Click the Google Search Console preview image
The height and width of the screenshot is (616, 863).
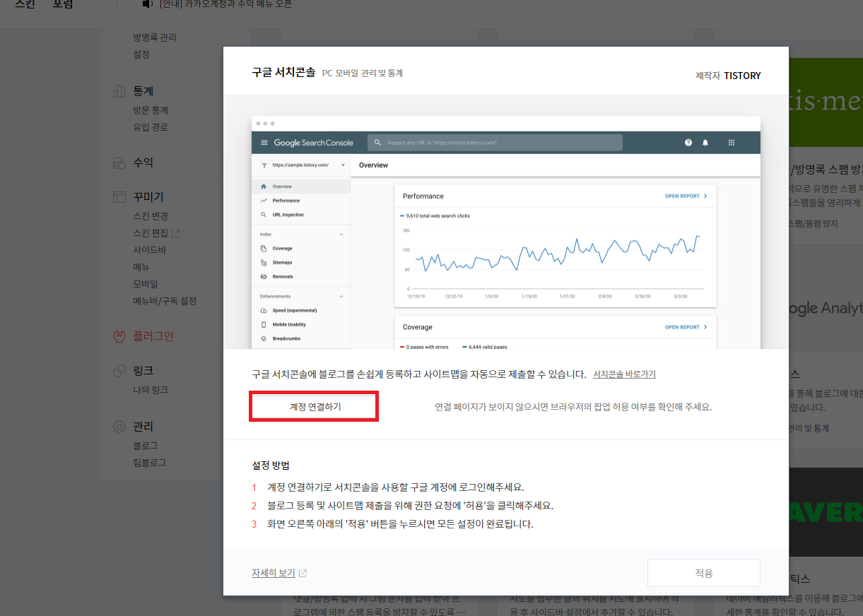(506, 232)
